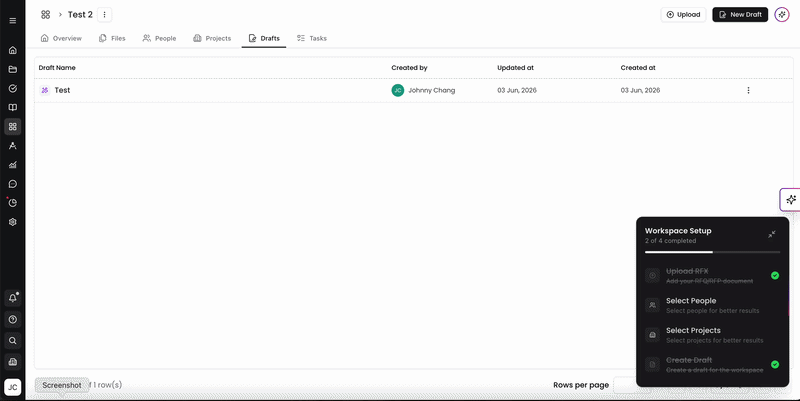Image resolution: width=800 pixels, height=401 pixels.
Task: Switch to the People tab
Action: coord(159,38)
